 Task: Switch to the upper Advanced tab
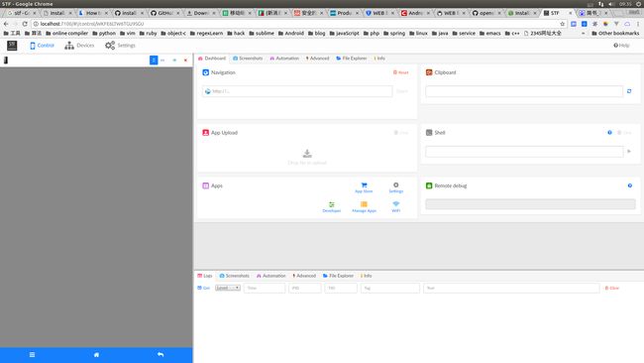pyautogui.click(x=317, y=59)
